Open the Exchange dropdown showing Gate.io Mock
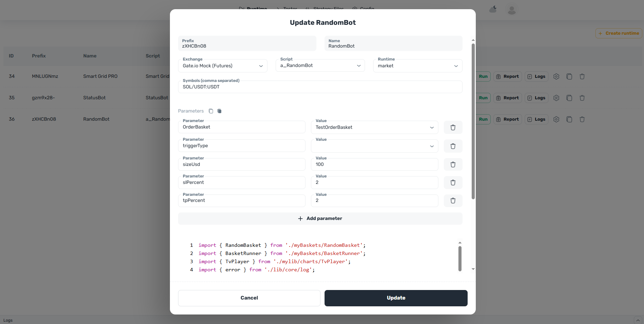 click(x=223, y=66)
